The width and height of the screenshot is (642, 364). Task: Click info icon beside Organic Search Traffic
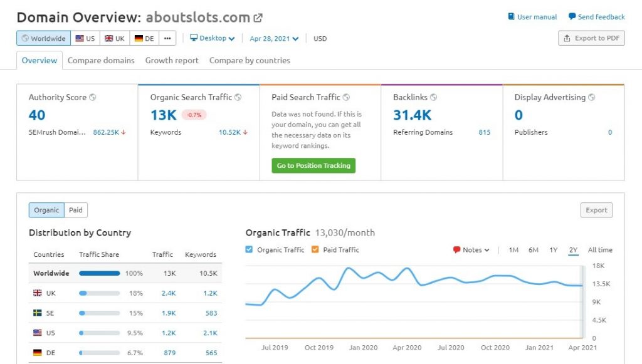238,98
